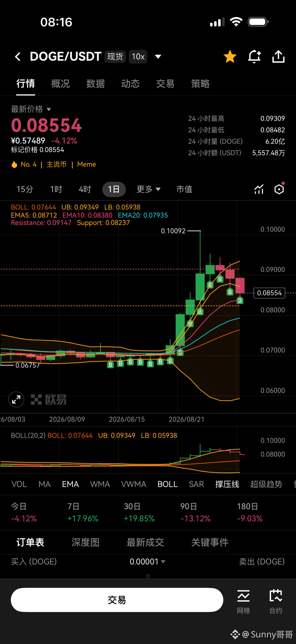Select the 4时 timeframe

click(x=85, y=189)
